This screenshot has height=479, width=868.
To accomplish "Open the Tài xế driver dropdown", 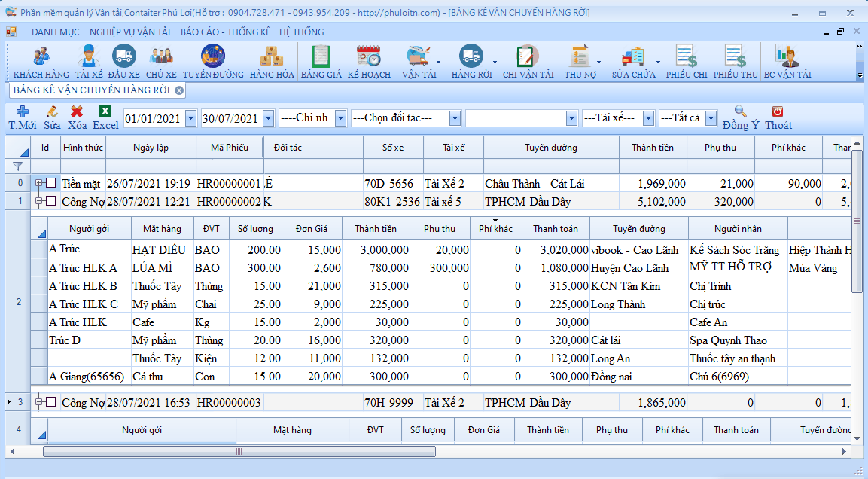I will pos(649,118).
